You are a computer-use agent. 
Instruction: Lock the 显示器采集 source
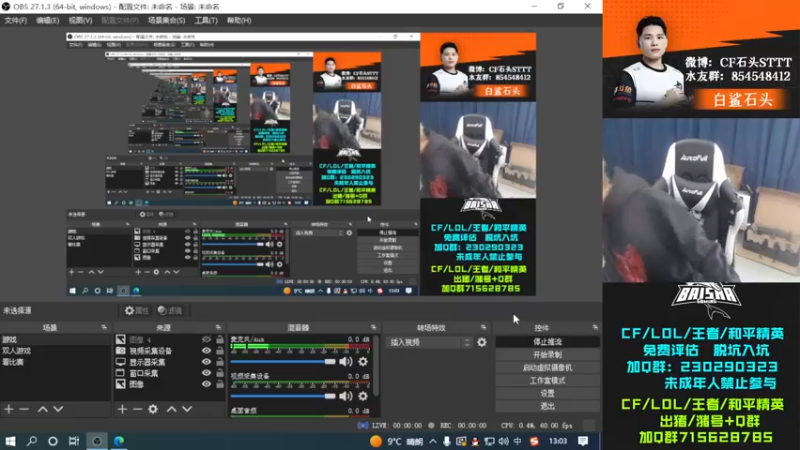click(219, 362)
